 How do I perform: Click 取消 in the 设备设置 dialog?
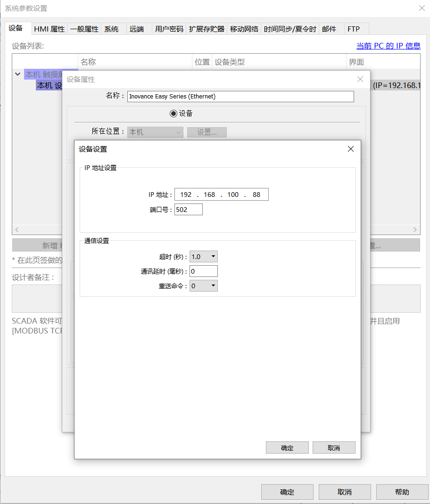click(334, 448)
